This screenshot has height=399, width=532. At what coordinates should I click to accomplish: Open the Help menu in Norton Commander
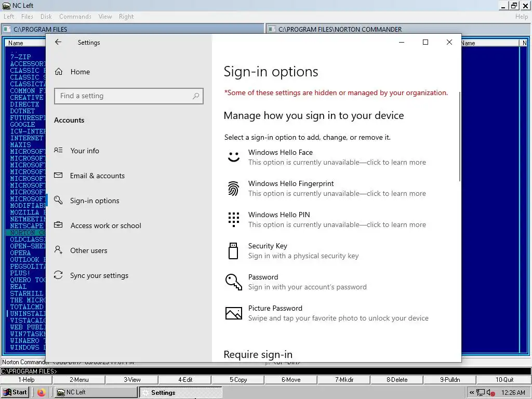pyautogui.click(x=522, y=17)
